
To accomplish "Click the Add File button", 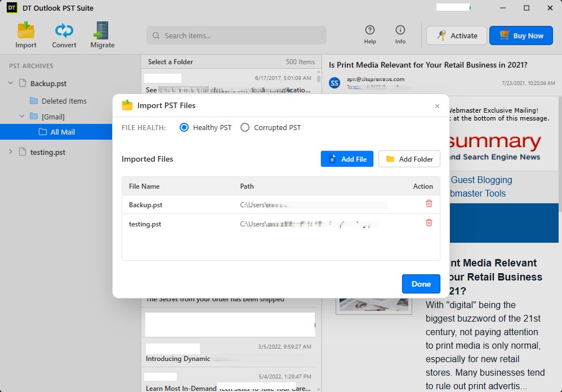I will coord(347,159).
